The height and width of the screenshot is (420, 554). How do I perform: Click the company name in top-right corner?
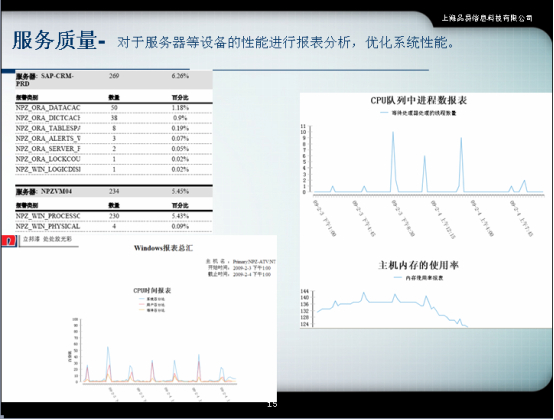pos(487,18)
